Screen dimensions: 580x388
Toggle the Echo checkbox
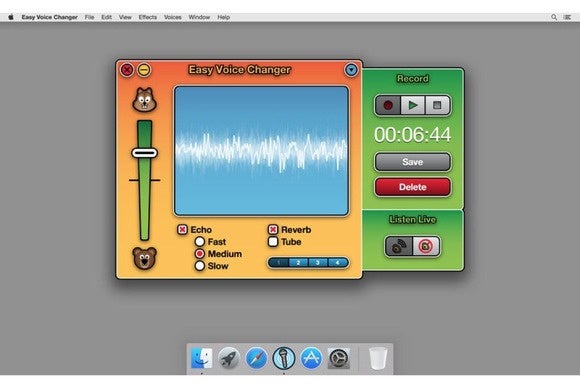[x=182, y=230]
